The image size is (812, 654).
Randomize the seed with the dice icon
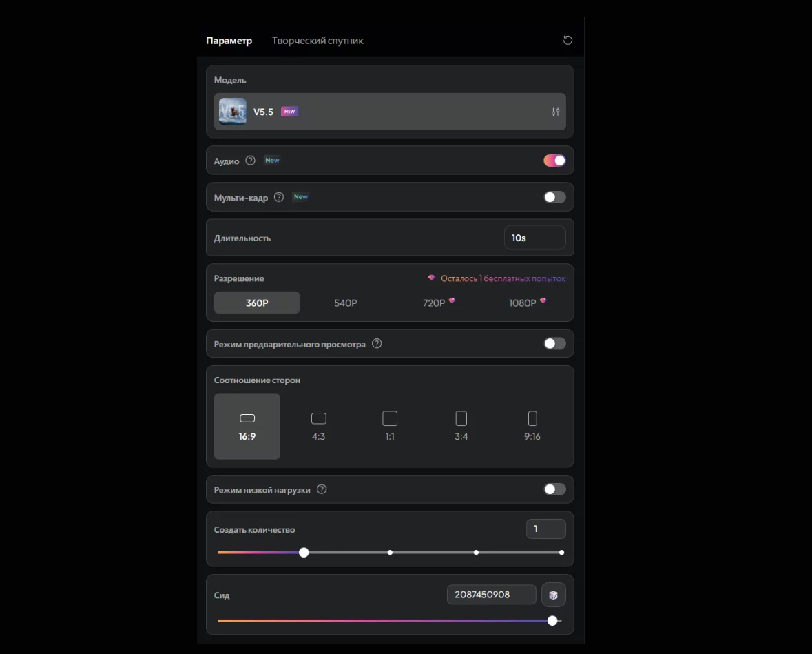coord(553,595)
